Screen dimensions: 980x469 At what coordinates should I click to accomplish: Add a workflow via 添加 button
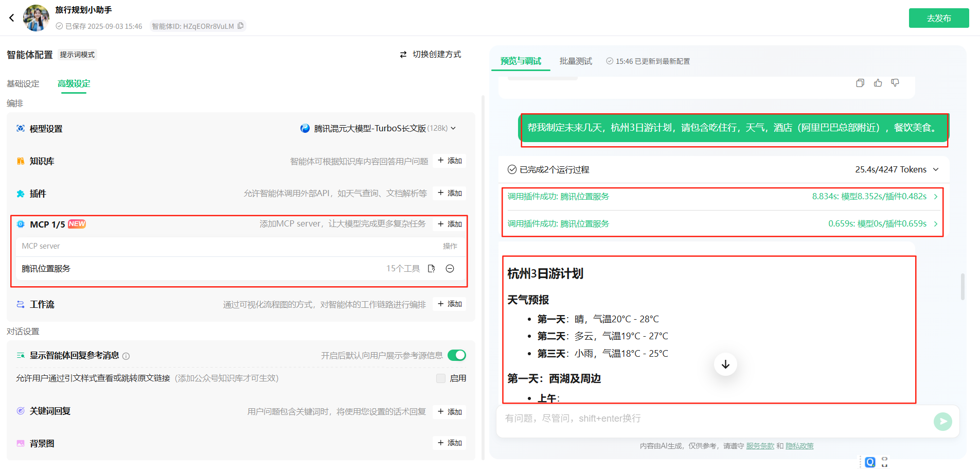(x=450, y=304)
